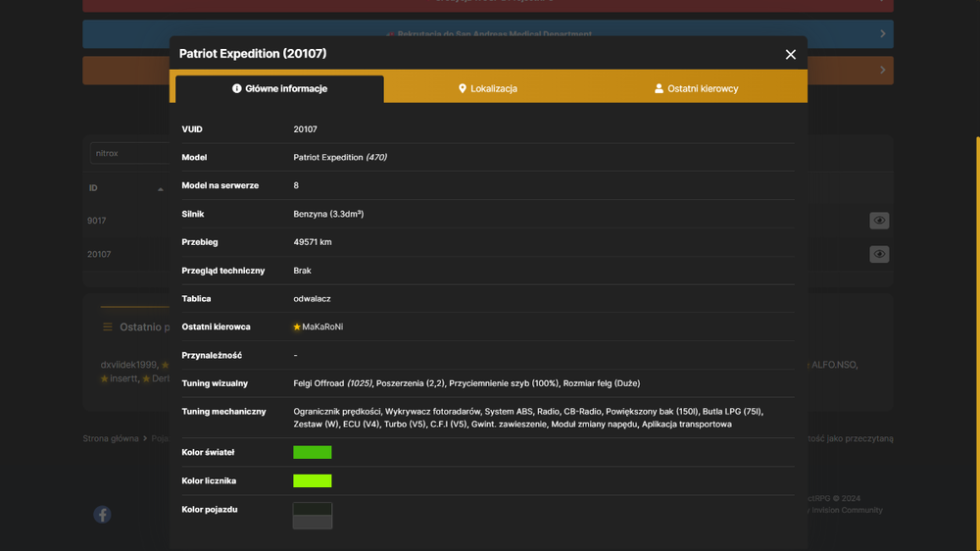Click the Tuning wizualny details text
Viewport: 980px width, 551px height.
[x=466, y=383]
